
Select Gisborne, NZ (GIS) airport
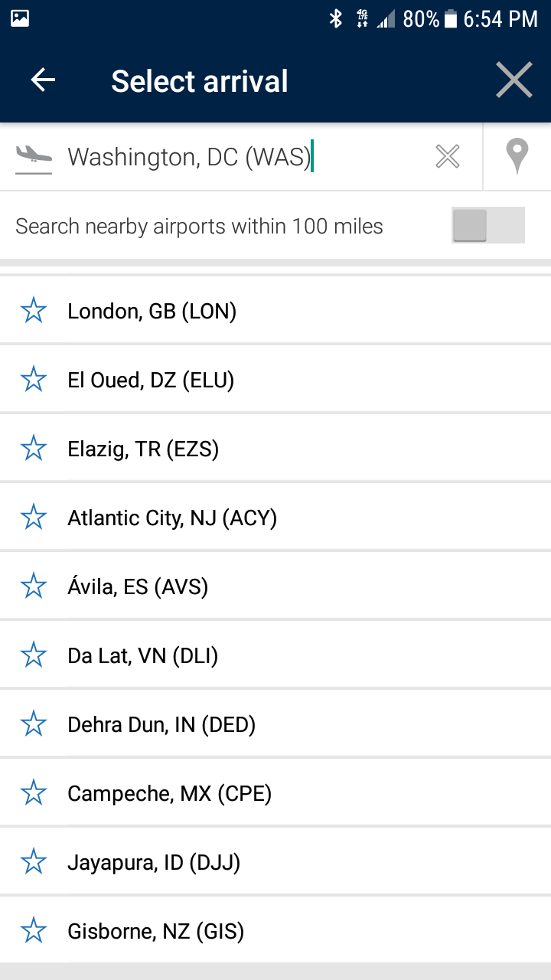pyautogui.click(x=275, y=931)
